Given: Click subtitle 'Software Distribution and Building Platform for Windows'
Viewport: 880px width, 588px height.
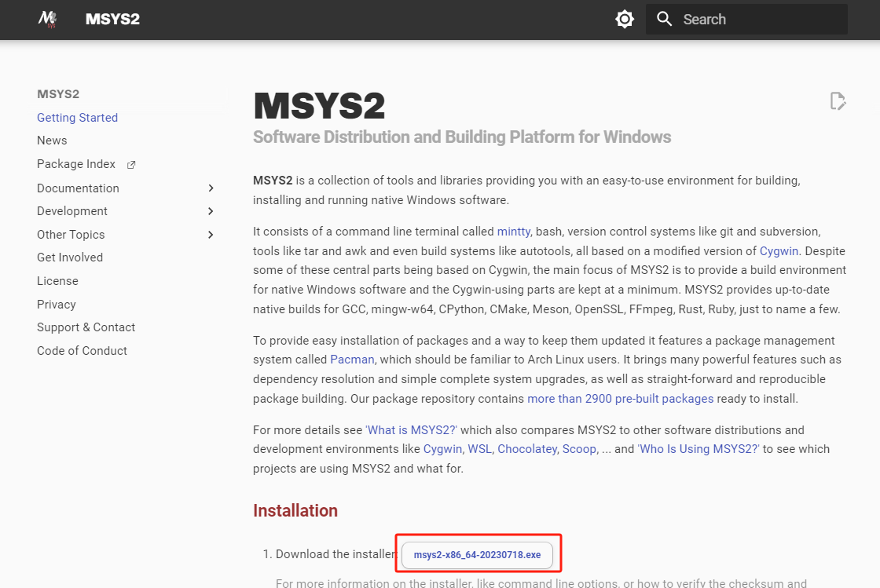Looking at the screenshot, I should coord(462,137).
